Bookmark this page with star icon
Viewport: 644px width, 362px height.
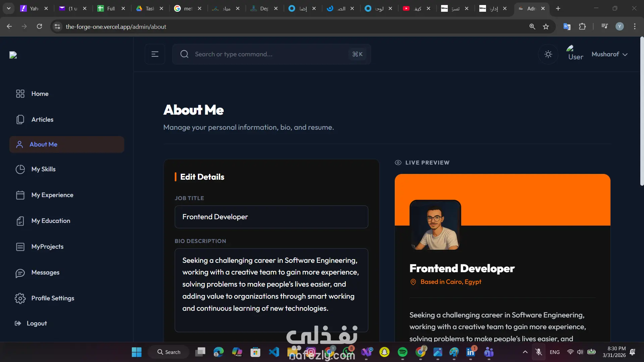(546, 26)
